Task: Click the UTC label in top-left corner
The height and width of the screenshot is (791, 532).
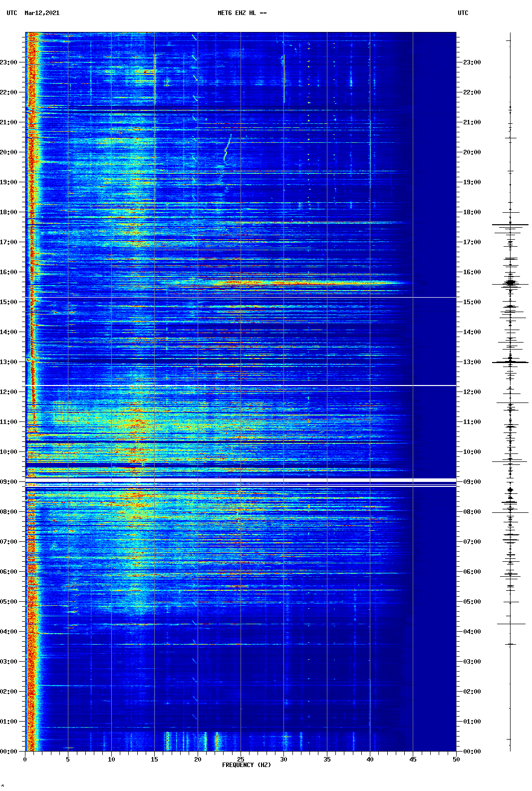Action: [x=12, y=13]
